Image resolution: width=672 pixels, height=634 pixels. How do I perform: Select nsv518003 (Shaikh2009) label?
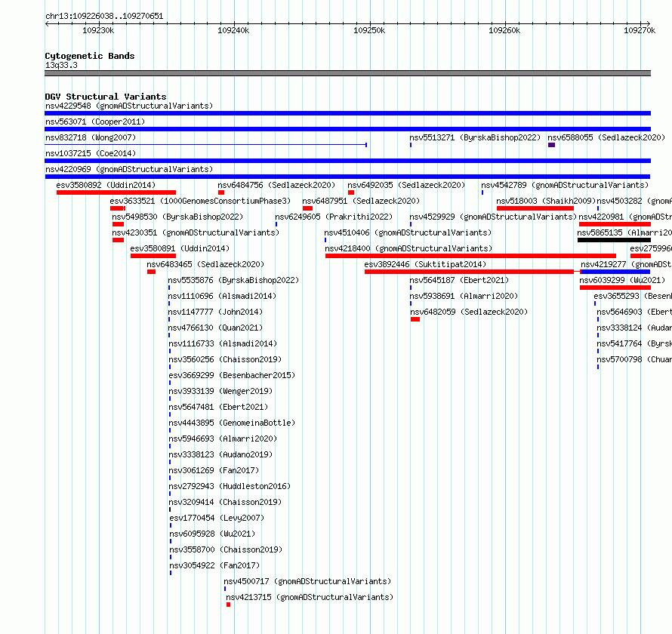tap(546, 201)
